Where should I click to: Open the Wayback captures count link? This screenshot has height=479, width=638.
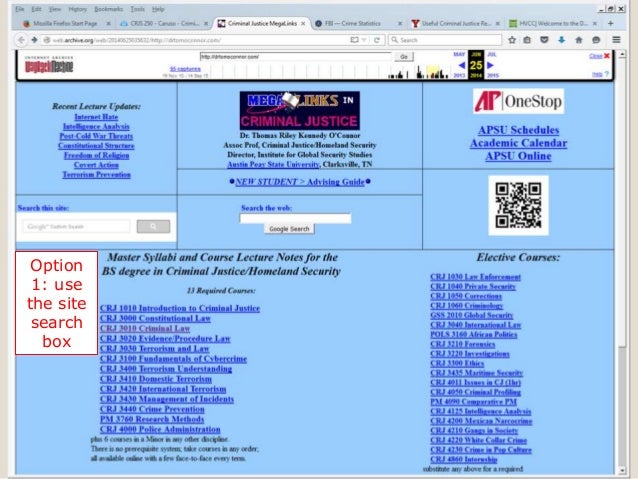185,69
